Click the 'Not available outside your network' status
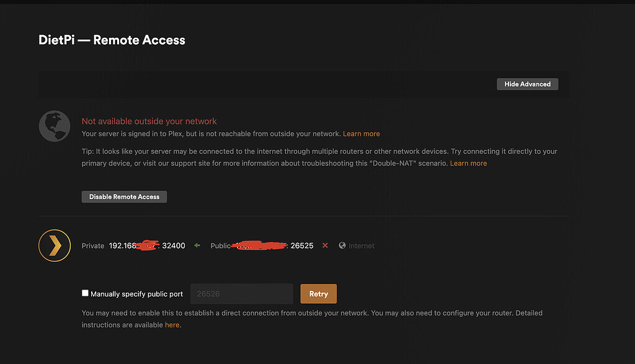Image resolution: width=635 pixels, height=364 pixels. (x=149, y=121)
